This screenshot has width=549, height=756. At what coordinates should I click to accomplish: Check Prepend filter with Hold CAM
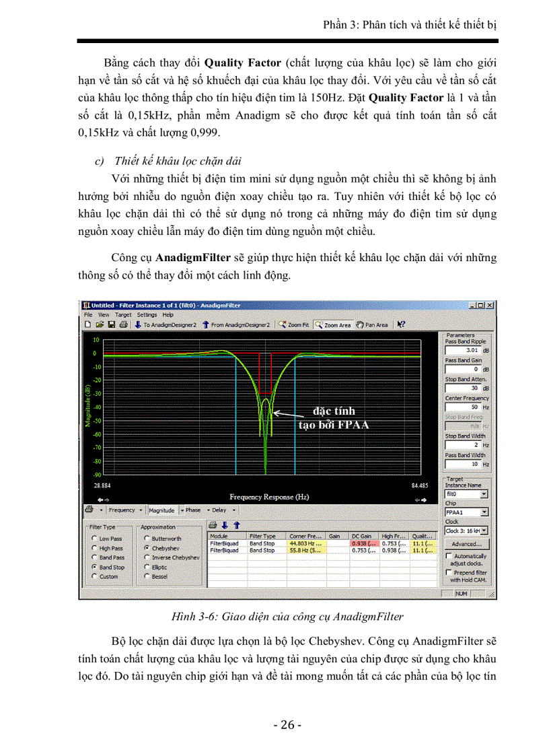pyautogui.click(x=449, y=572)
